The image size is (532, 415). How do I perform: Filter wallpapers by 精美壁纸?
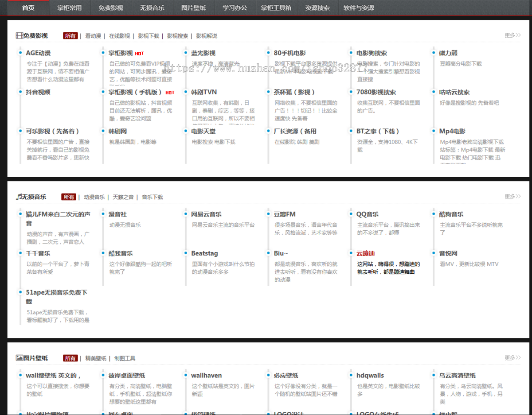tap(96, 358)
